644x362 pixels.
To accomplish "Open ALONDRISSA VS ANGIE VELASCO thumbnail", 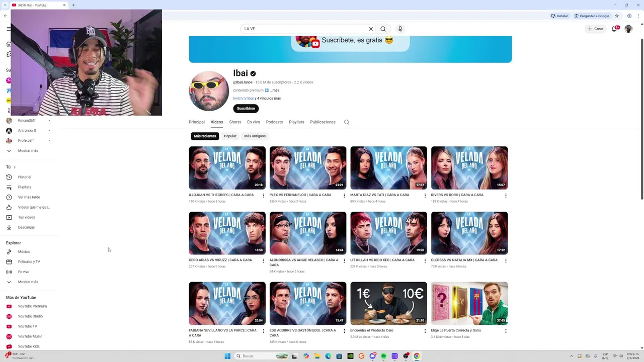I will (x=308, y=233).
